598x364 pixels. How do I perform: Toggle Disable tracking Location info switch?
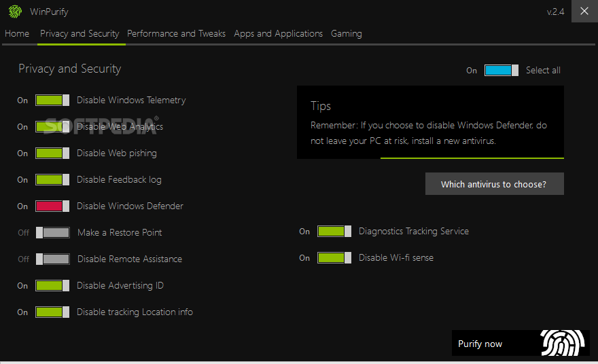pyautogui.click(x=52, y=312)
